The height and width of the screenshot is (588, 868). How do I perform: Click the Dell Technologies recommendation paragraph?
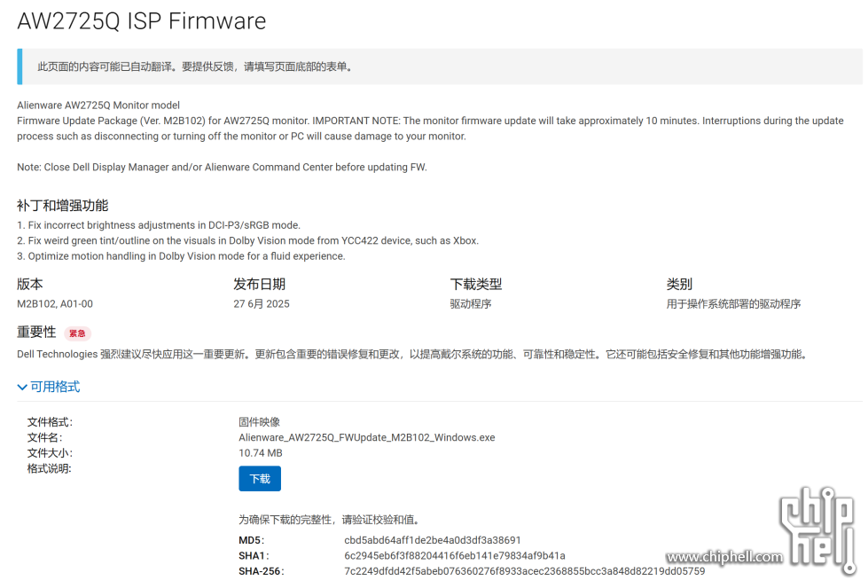(x=412, y=355)
